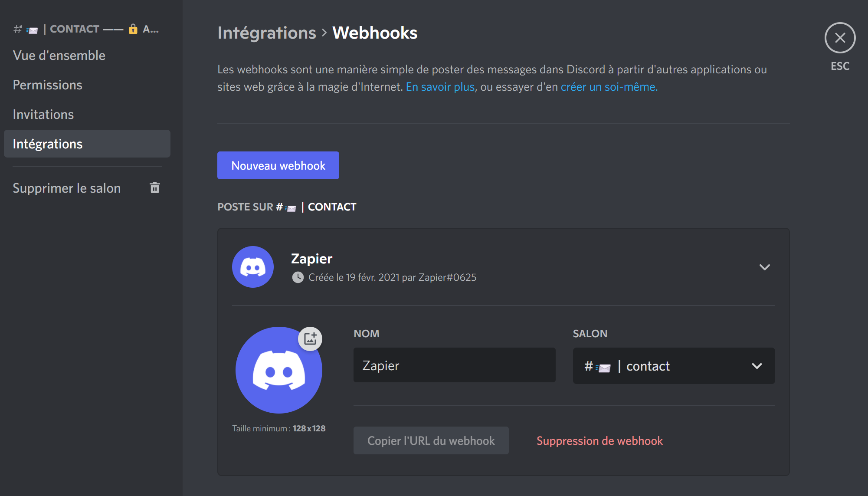Image resolution: width=868 pixels, height=496 pixels.
Task: Click inside the NOM text field
Action: [454, 365]
